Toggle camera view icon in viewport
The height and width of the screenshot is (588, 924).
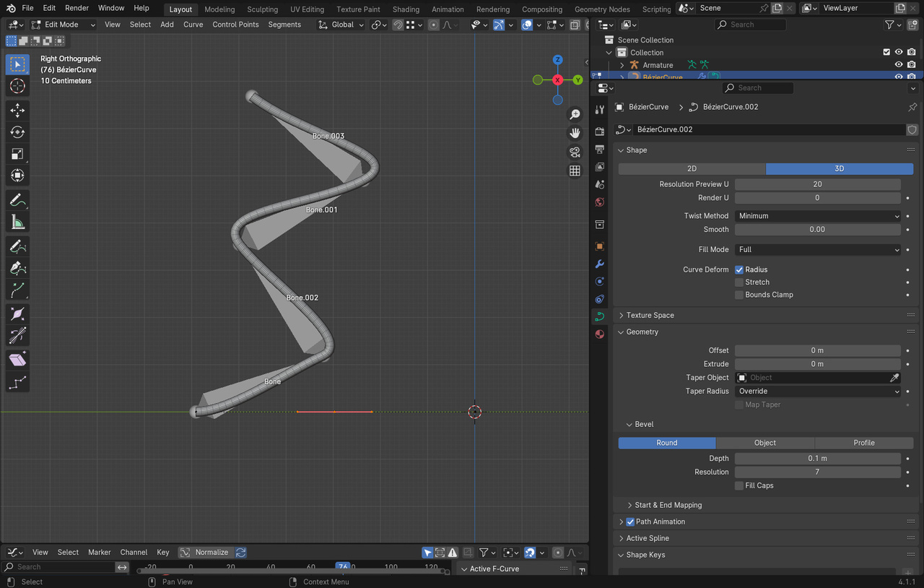point(575,152)
